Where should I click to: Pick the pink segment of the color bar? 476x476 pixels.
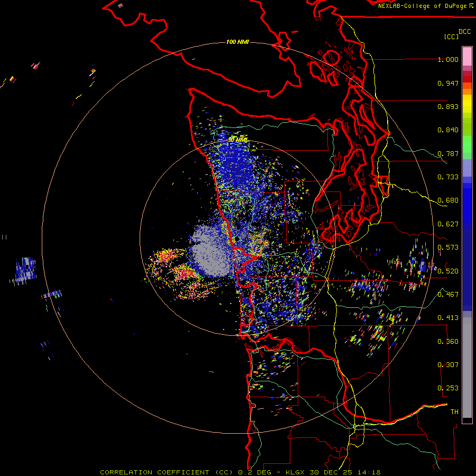(x=467, y=56)
